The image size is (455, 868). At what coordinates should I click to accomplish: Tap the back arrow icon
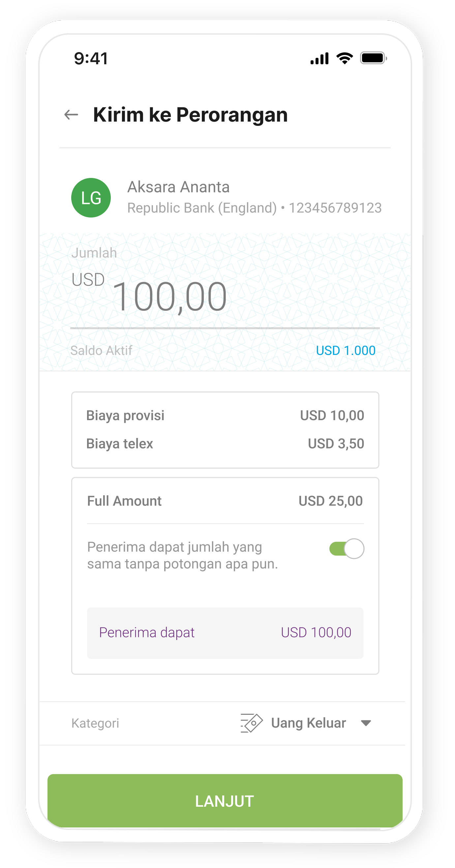pyautogui.click(x=71, y=115)
